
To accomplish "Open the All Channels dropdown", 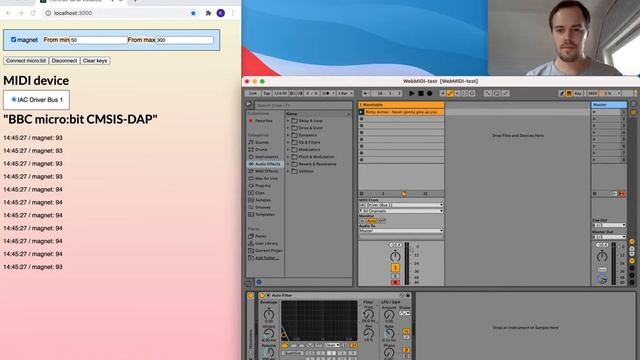I will click(401, 211).
